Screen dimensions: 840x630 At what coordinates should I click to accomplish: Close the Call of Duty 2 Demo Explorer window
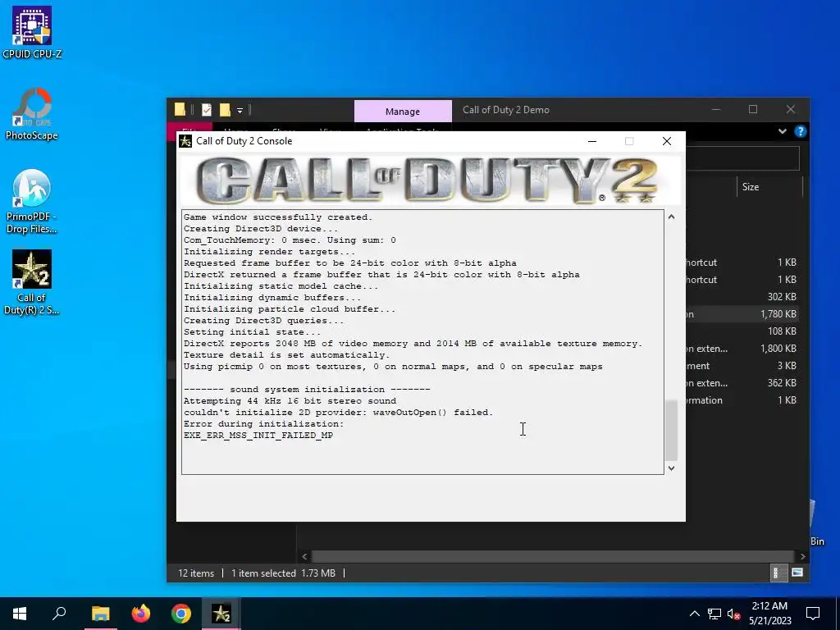(x=790, y=109)
